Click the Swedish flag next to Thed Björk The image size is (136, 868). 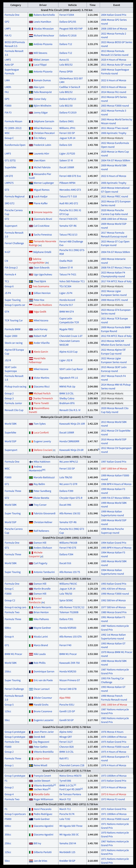coord(31,281)
